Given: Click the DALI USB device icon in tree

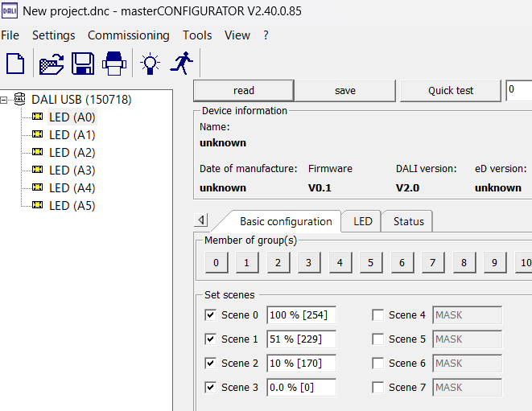Looking at the screenshot, I should click(19, 99).
